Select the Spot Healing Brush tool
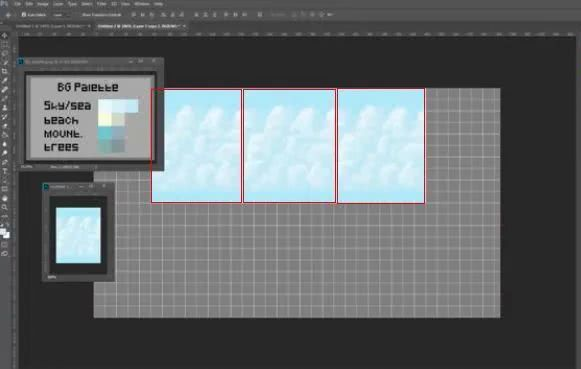Image resolution: width=581 pixels, height=369 pixels. coord(5,90)
